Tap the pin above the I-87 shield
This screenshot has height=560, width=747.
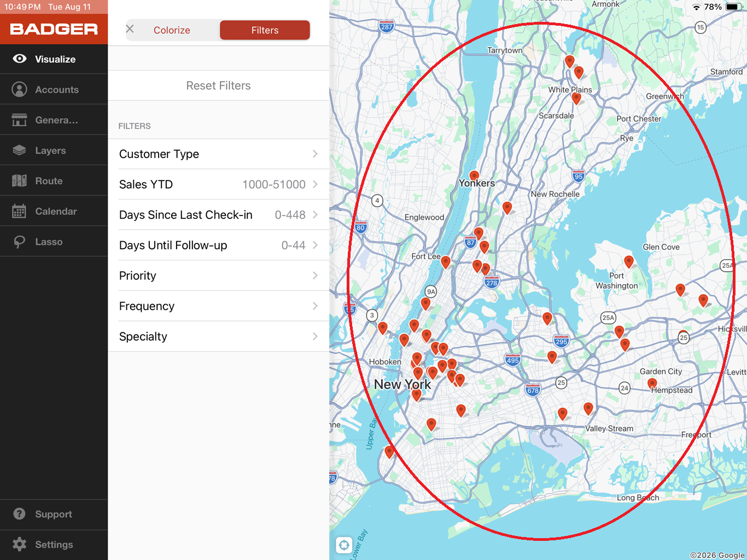coord(478,234)
